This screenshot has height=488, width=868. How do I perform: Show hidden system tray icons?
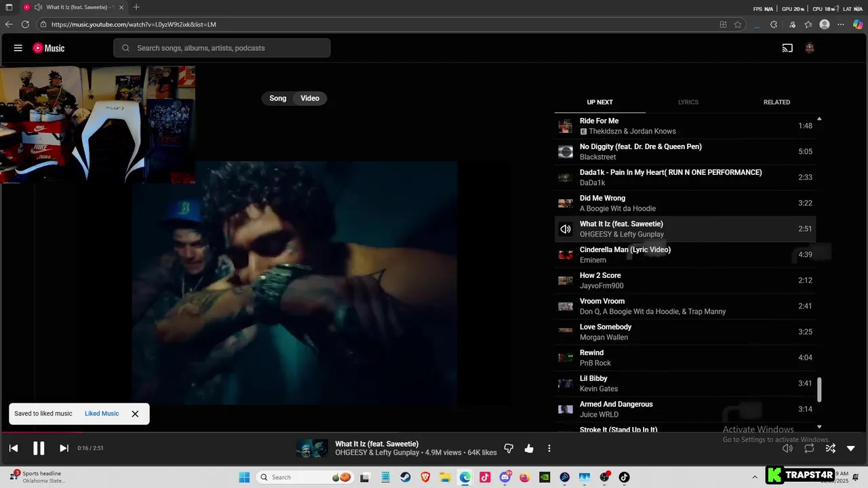(x=755, y=477)
